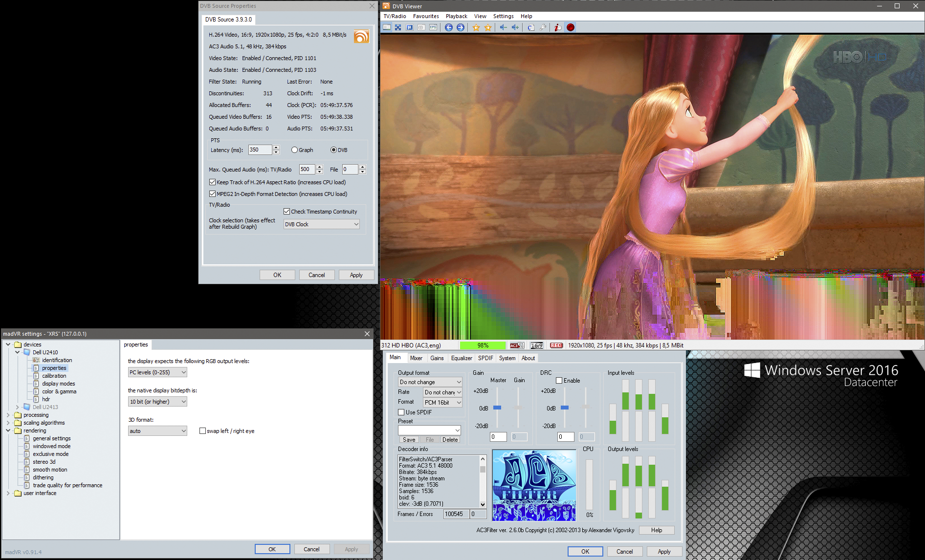This screenshot has width=925, height=560.
Task: Switch to the SPDIF tab
Action: [485, 358]
